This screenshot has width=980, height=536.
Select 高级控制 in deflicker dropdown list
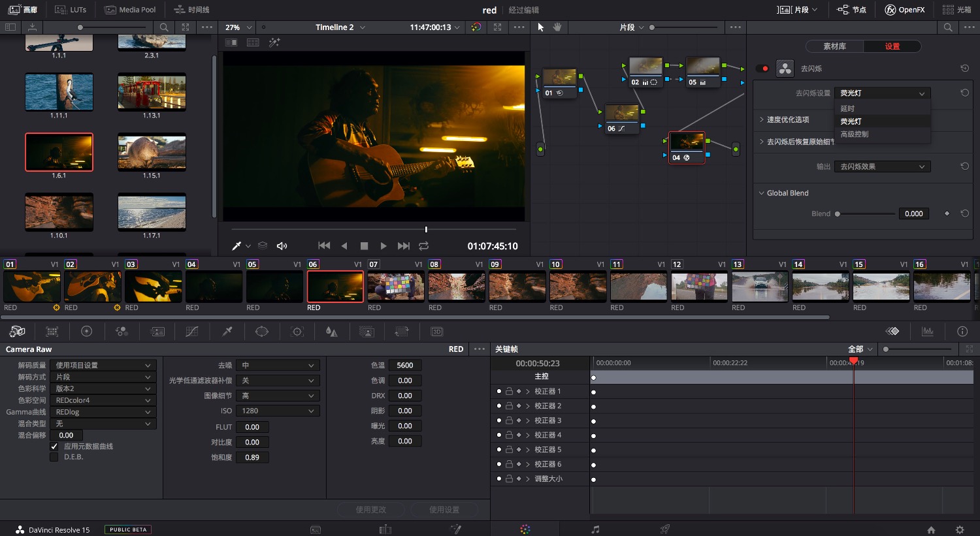coord(882,134)
